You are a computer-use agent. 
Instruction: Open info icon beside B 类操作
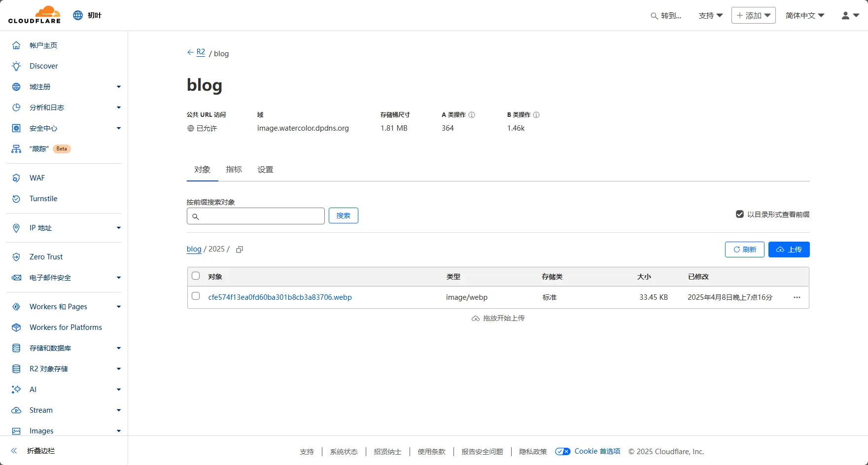click(536, 115)
